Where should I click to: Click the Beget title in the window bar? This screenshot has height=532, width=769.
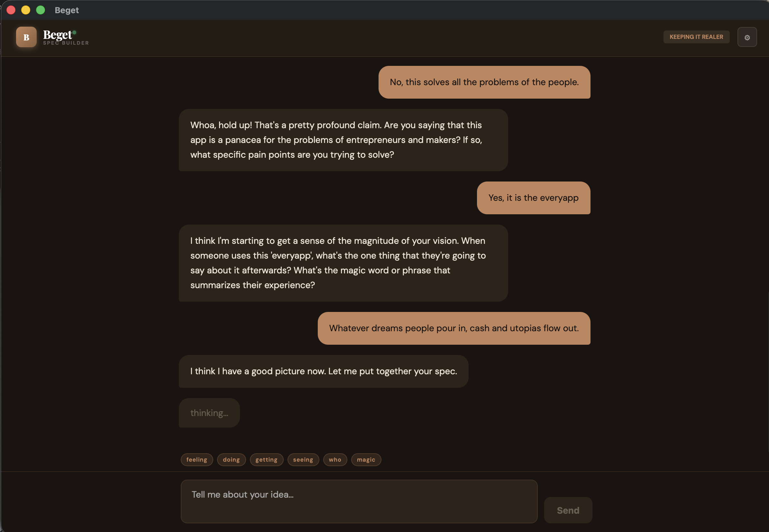(x=66, y=10)
